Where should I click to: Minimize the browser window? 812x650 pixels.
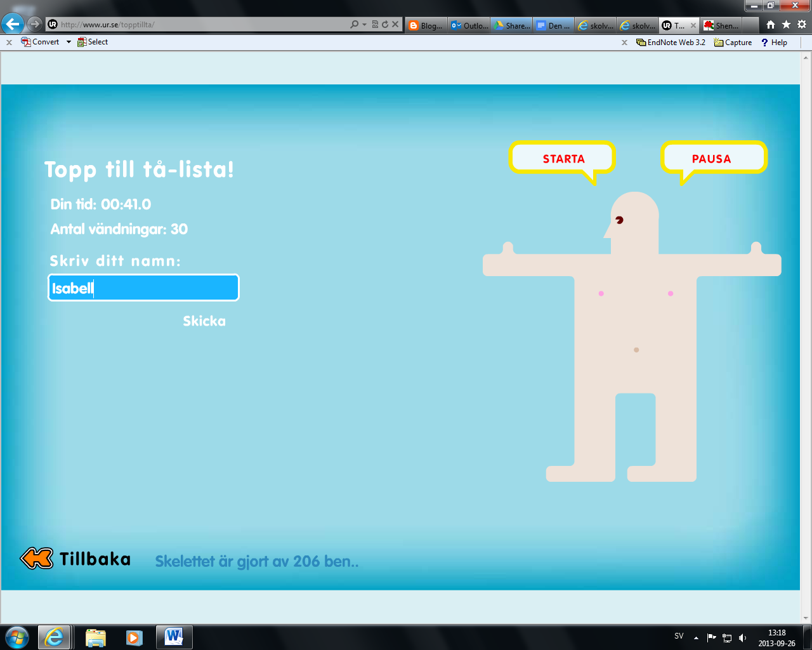pos(754,6)
